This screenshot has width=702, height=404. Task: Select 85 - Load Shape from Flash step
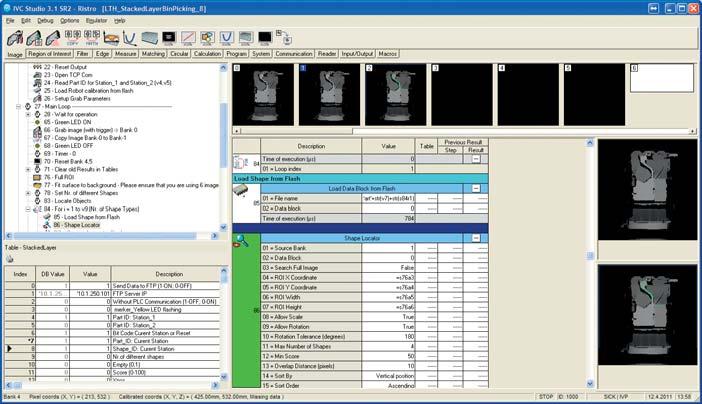tap(86, 217)
